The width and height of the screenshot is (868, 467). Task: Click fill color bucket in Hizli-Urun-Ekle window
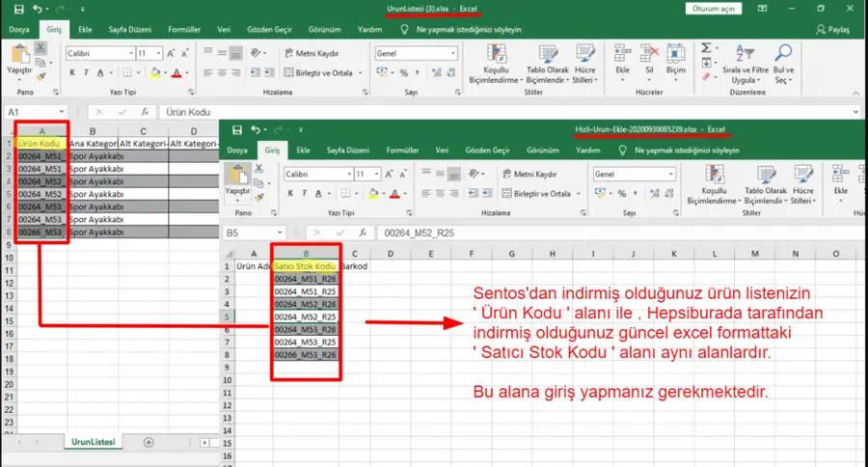tap(373, 193)
